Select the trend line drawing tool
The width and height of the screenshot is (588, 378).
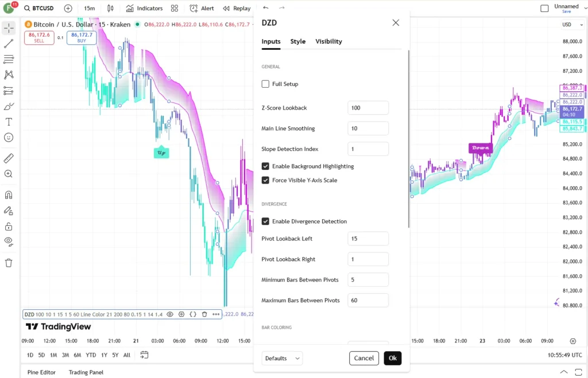coord(9,44)
